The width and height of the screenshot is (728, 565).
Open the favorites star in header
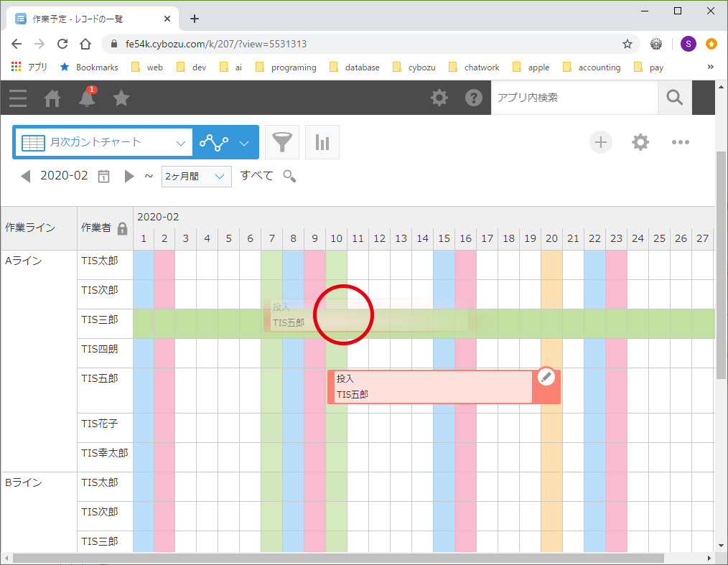121,98
